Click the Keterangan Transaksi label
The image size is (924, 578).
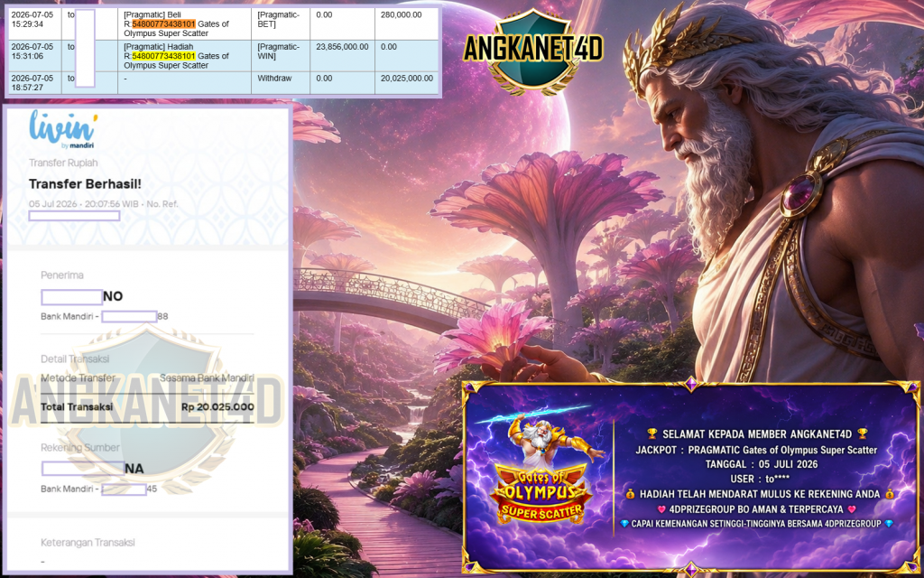point(88,542)
